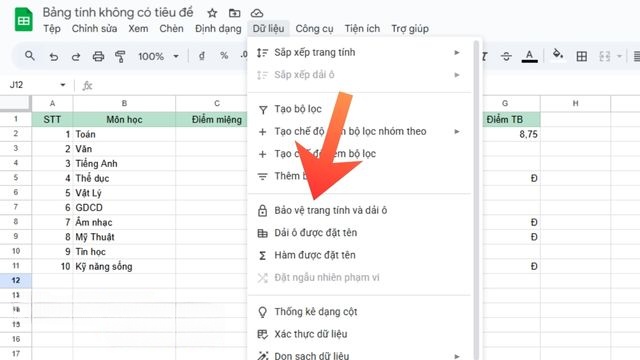Click cell containing Toán
This screenshot has height=360, width=640.
(x=124, y=134)
